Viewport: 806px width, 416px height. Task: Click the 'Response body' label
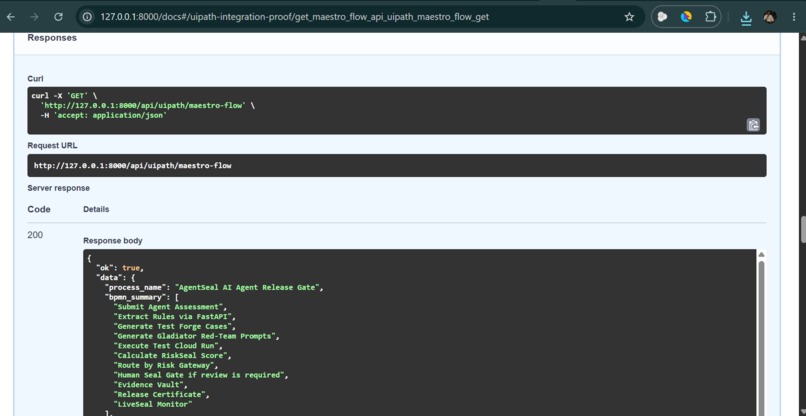tap(113, 241)
